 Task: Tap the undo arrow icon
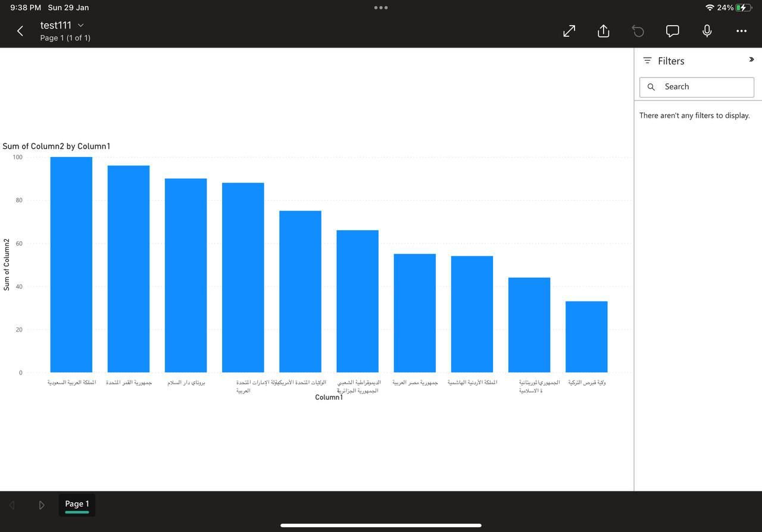(x=638, y=31)
